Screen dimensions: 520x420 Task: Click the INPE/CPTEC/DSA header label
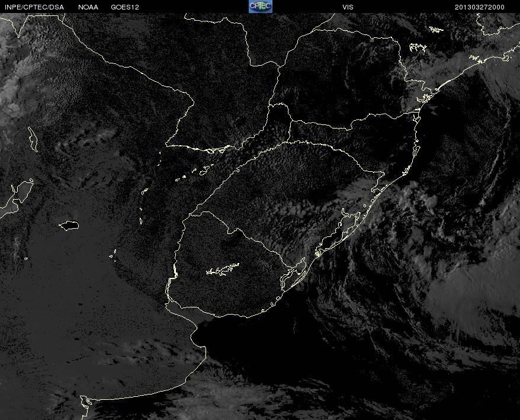34,7
